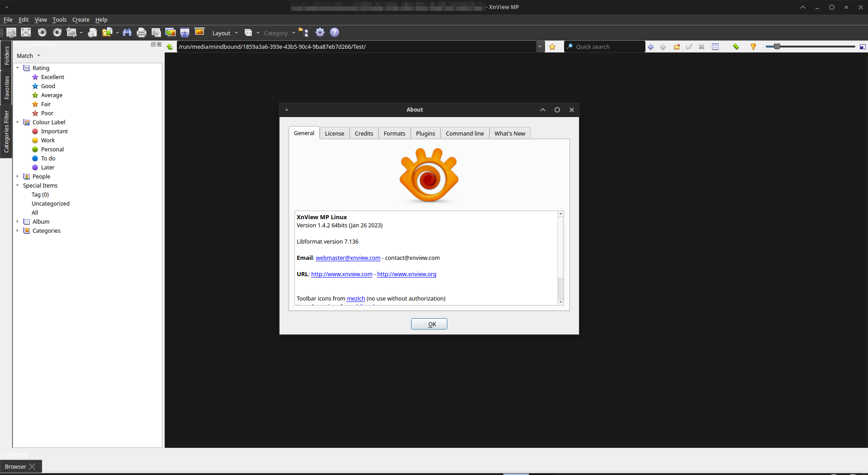Image resolution: width=868 pixels, height=475 pixels.
Task: Click the maximize thumbnail size icon
Action: click(863, 47)
